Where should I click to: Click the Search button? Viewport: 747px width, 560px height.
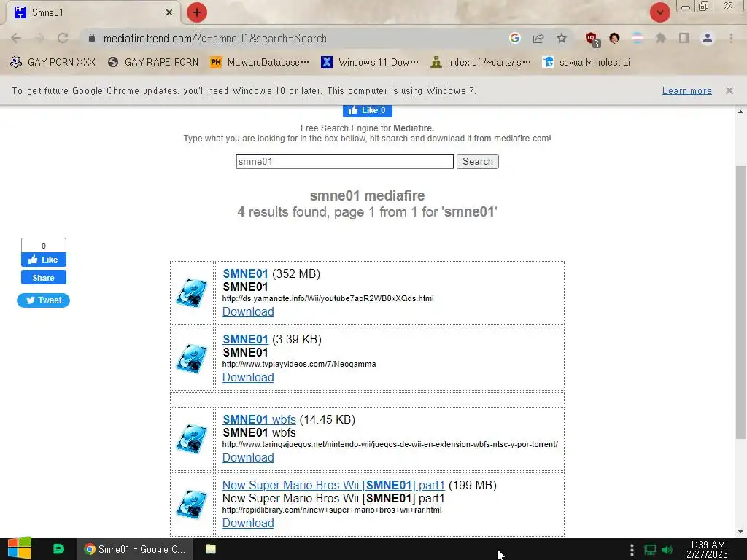coord(477,161)
